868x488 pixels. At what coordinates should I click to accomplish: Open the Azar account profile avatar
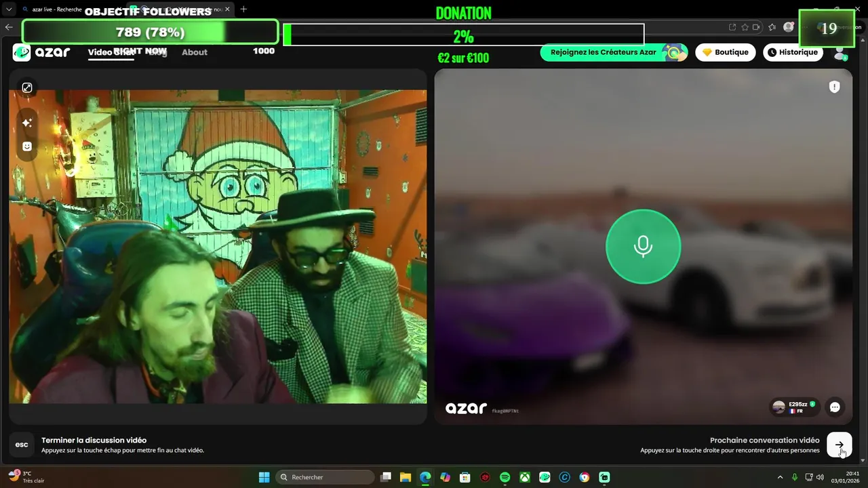pos(840,52)
